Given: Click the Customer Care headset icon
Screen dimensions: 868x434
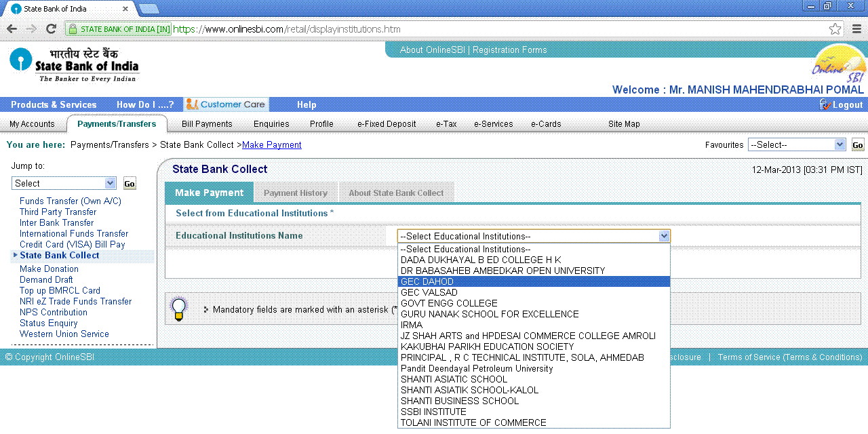Looking at the screenshot, I should coord(192,104).
